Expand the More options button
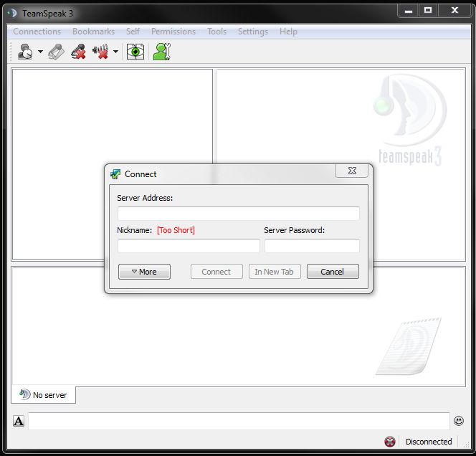The height and width of the screenshot is (456, 476). click(x=144, y=272)
